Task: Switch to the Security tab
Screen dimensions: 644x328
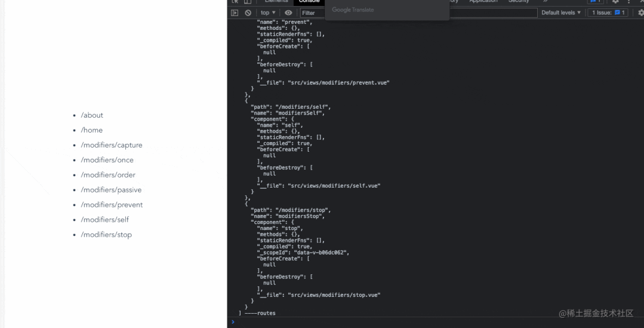Action: pyautogui.click(x=519, y=2)
